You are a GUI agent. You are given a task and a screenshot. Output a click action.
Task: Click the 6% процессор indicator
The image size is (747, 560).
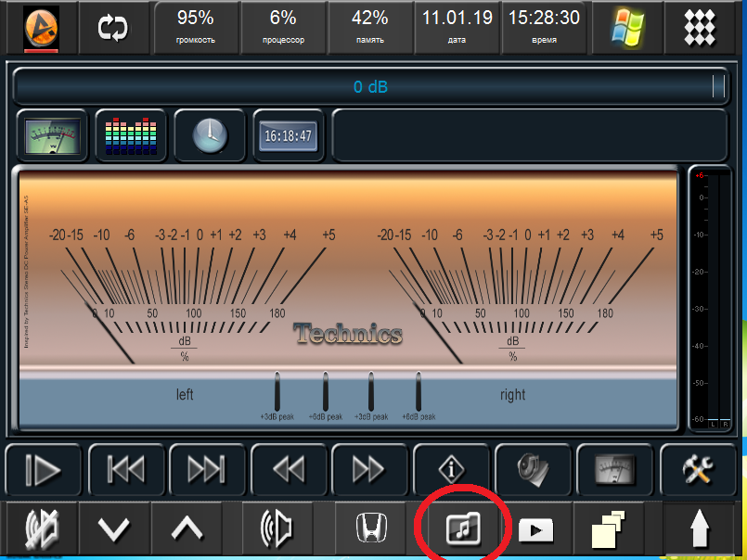coord(283,28)
